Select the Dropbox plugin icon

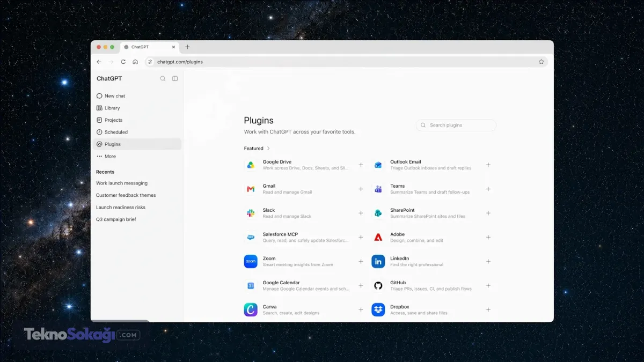pyautogui.click(x=378, y=309)
